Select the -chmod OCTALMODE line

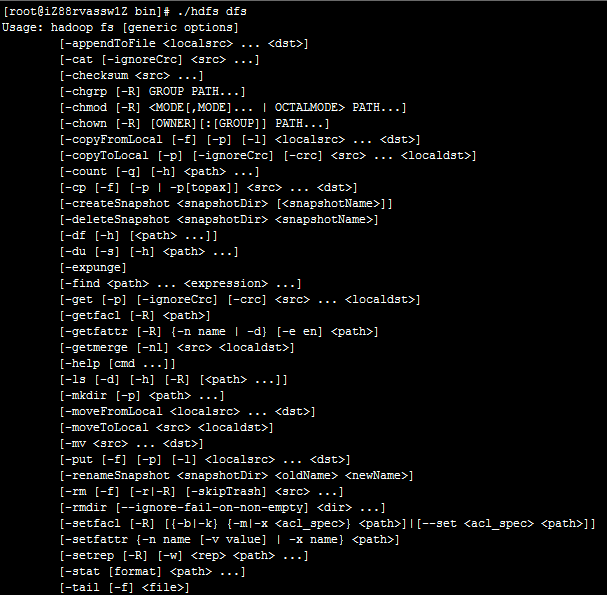tap(233, 107)
